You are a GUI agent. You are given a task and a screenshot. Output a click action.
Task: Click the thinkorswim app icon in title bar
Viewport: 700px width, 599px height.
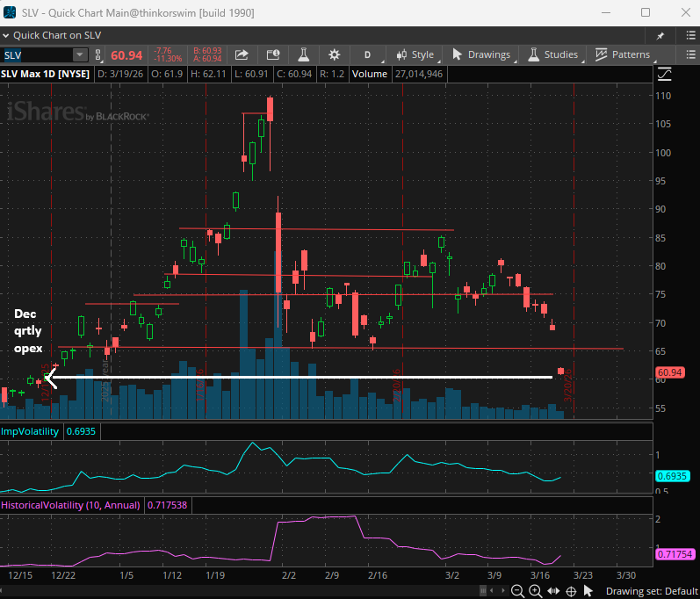point(10,12)
